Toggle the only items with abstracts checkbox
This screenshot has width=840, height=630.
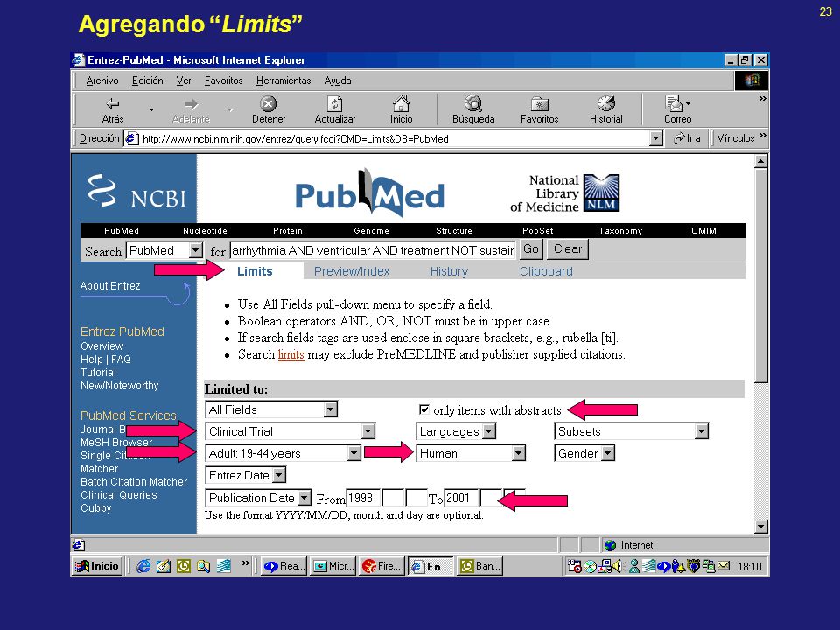(423, 409)
